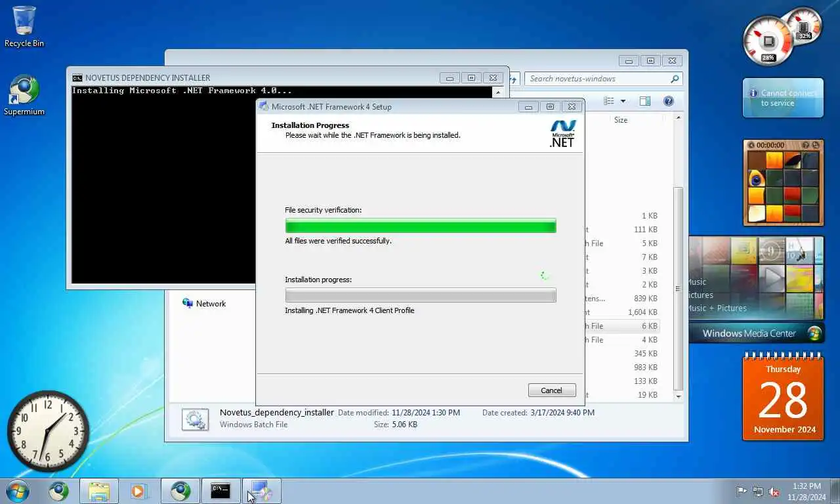The width and height of the screenshot is (840, 504).
Task: Click the .NET Framework 4 Setup title icon
Action: [x=264, y=106]
